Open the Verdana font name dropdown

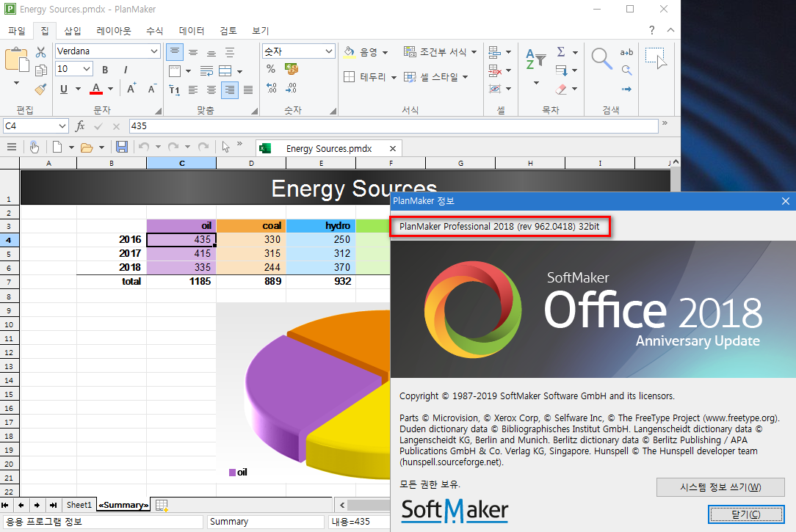coord(154,51)
